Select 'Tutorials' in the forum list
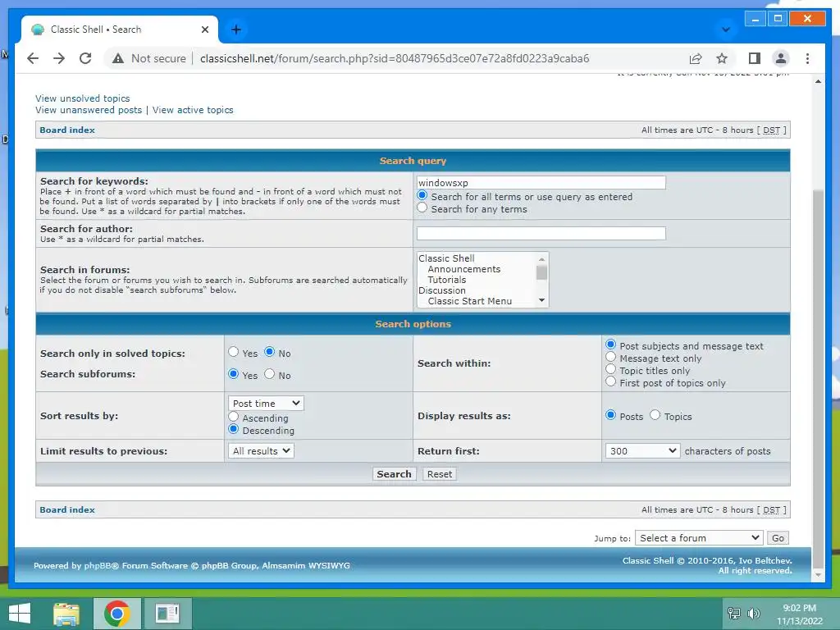Viewport: 840px width, 630px height. tap(447, 280)
